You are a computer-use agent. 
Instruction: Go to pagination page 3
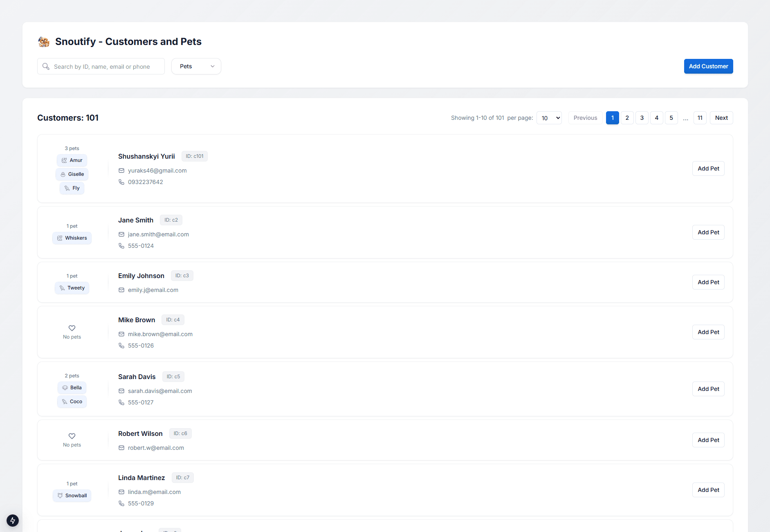tap(642, 118)
